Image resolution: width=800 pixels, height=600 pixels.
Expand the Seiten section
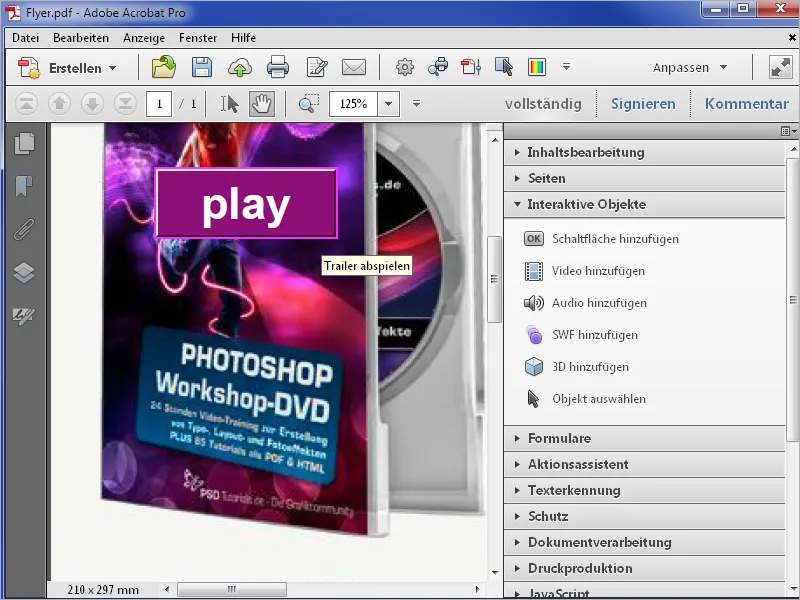click(x=644, y=179)
